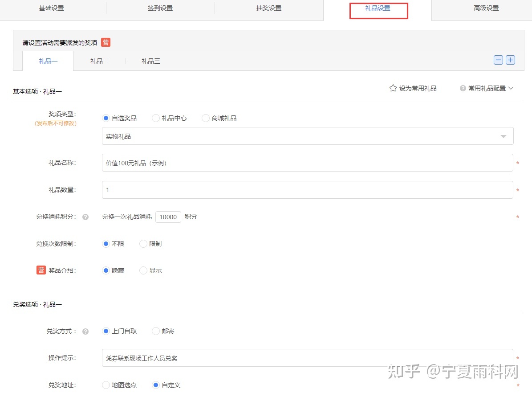Click the star icon for 设为常用礼品

(393, 88)
